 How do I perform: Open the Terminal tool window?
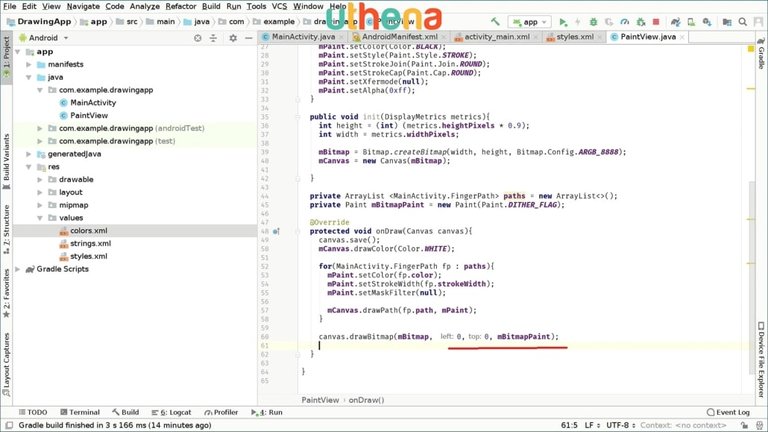(x=78, y=412)
